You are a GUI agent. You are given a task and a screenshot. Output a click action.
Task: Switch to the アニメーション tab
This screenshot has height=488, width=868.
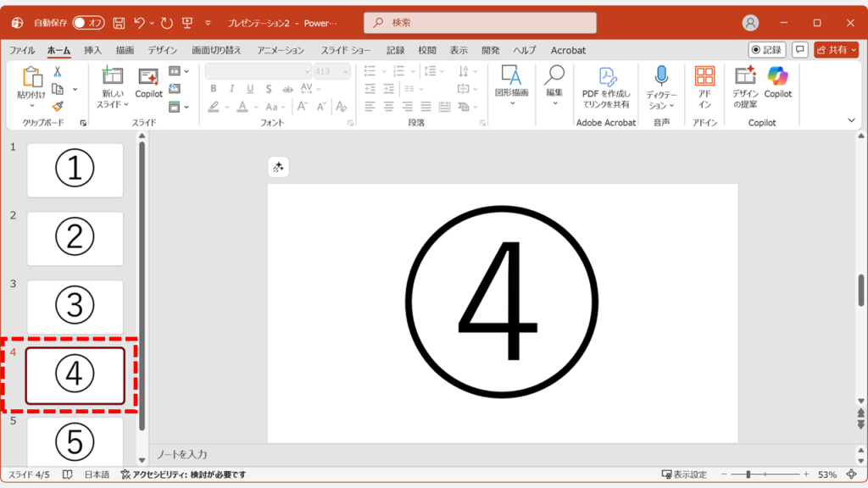coord(281,50)
